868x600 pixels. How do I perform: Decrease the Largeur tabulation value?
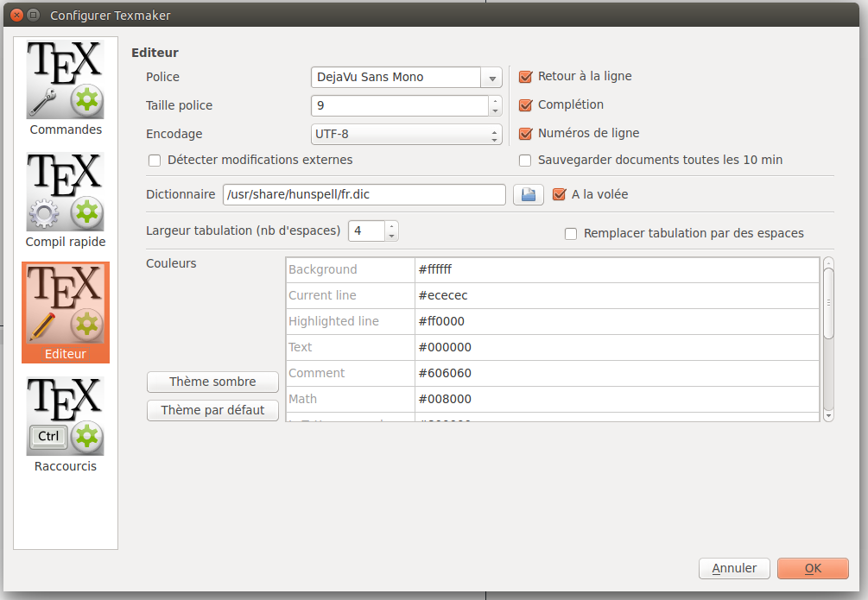click(x=391, y=236)
